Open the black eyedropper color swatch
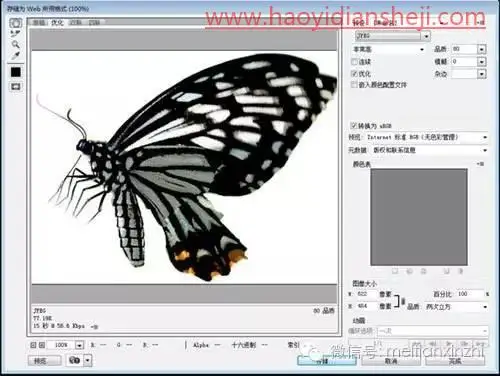500x376 pixels. click(x=15, y=72)
